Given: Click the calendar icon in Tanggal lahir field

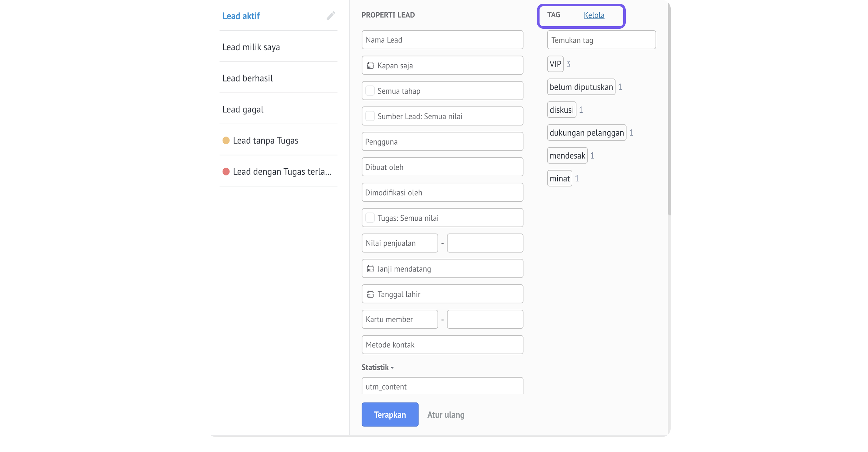Looking at the screenshot, I should (370, 294).
